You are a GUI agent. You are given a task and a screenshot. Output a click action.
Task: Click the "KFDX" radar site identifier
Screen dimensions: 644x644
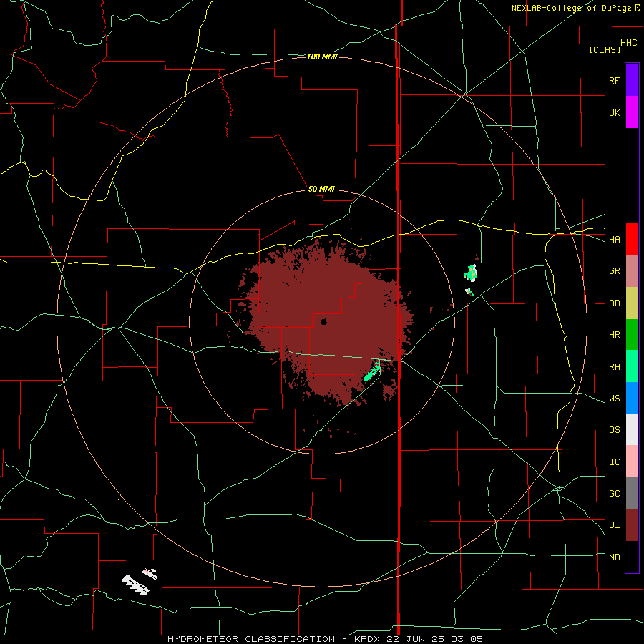point(367,639)
